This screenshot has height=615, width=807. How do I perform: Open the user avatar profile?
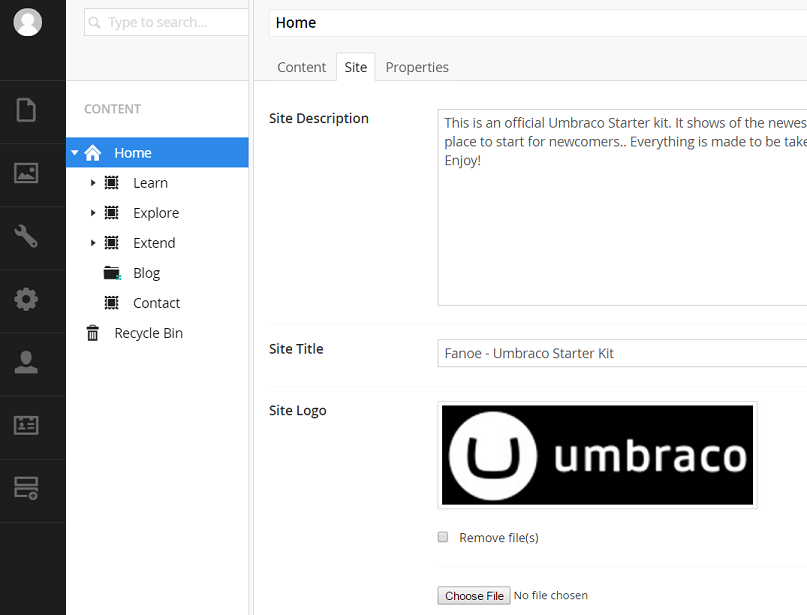[28, 22]
